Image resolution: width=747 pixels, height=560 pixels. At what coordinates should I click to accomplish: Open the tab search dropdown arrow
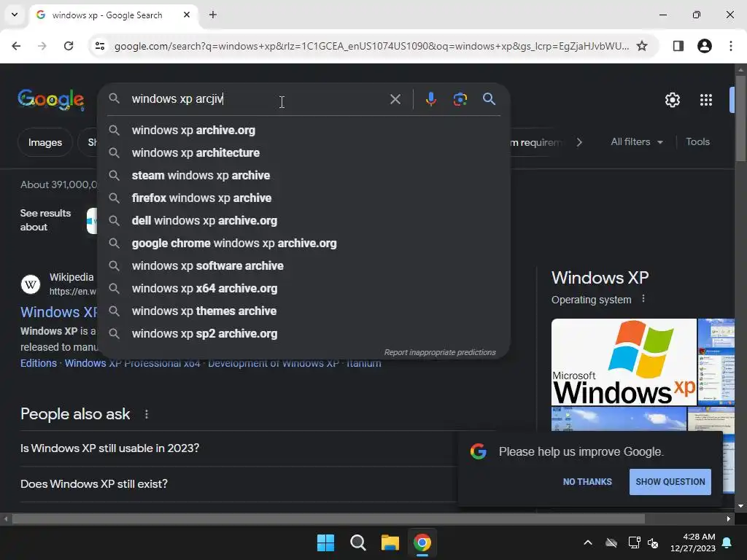15,15
